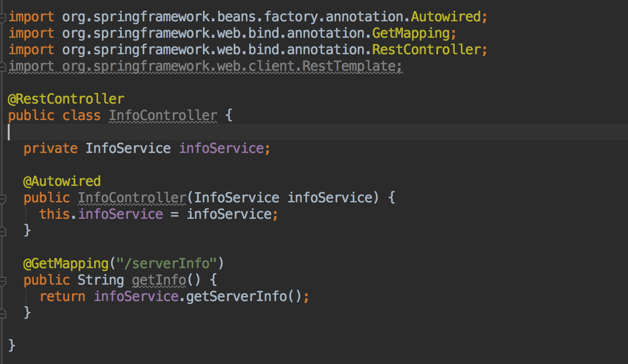Click "public" before the class keyword

(31, 116)
